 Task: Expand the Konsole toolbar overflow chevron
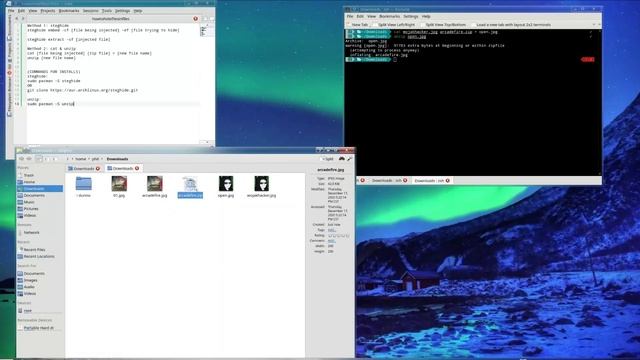593,24
